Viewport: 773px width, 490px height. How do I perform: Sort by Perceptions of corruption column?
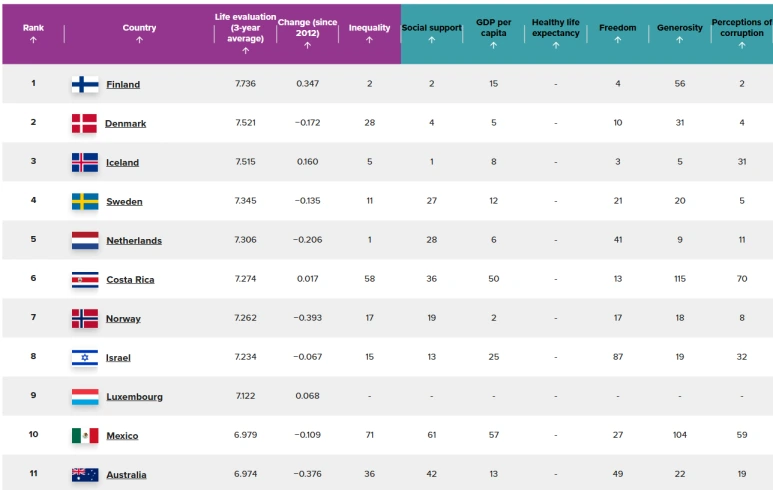741,33
